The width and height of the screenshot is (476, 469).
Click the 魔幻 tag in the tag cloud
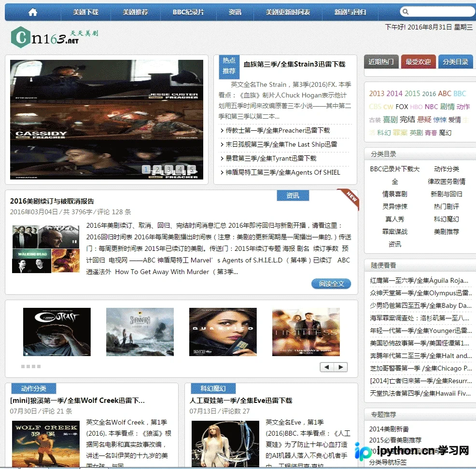tap(445, 133)
